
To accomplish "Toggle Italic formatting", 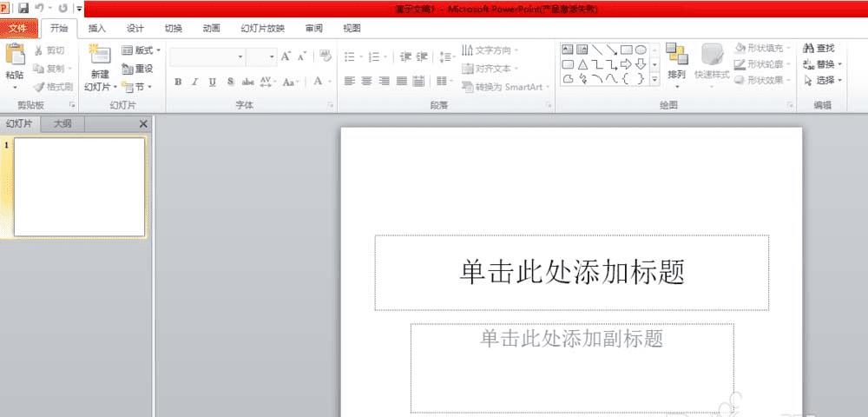I will click(194, 82).
